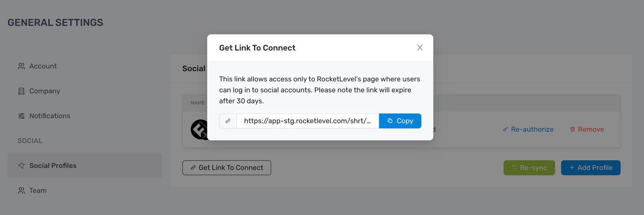
Task: Click the Team people icon
Action: (21, 190)
